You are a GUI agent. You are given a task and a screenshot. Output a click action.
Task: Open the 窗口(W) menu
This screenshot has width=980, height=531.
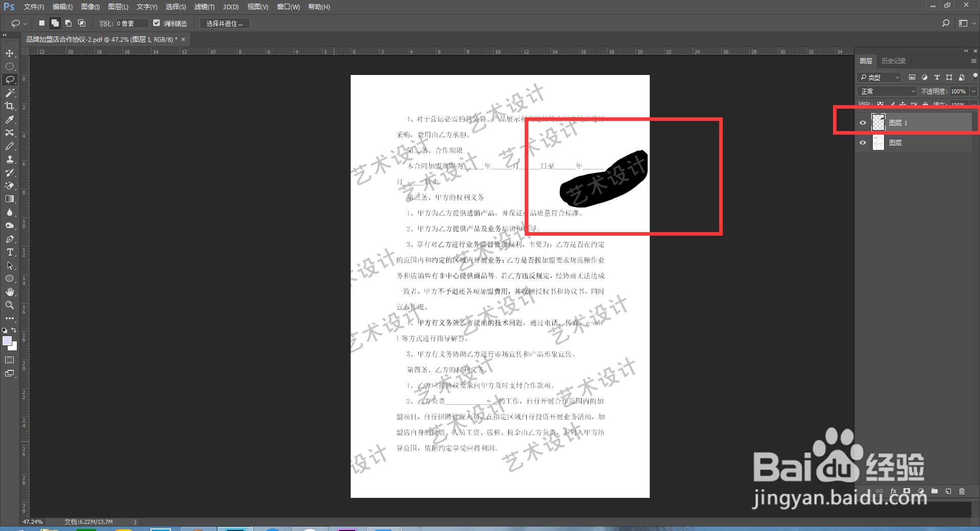pos(288,7)
